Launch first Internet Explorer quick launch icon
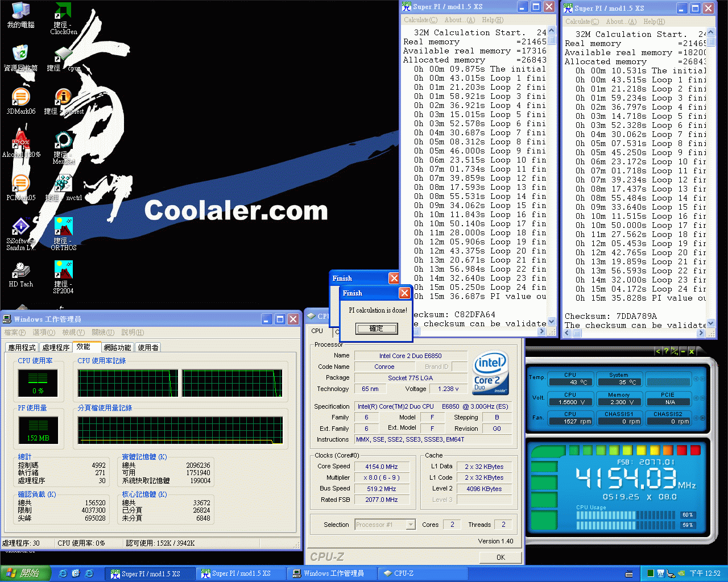This screenshot has width=728, height=582. [63, 573]
